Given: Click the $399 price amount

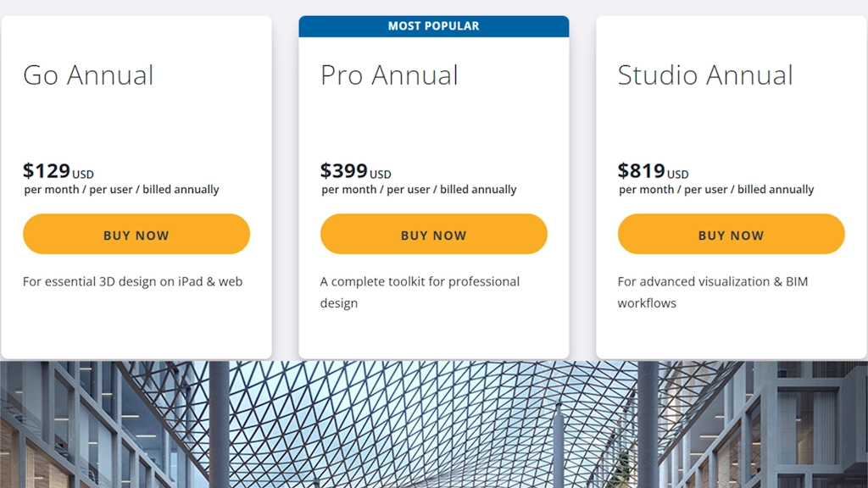Looking at the screenshot, I should click(344, 171).
